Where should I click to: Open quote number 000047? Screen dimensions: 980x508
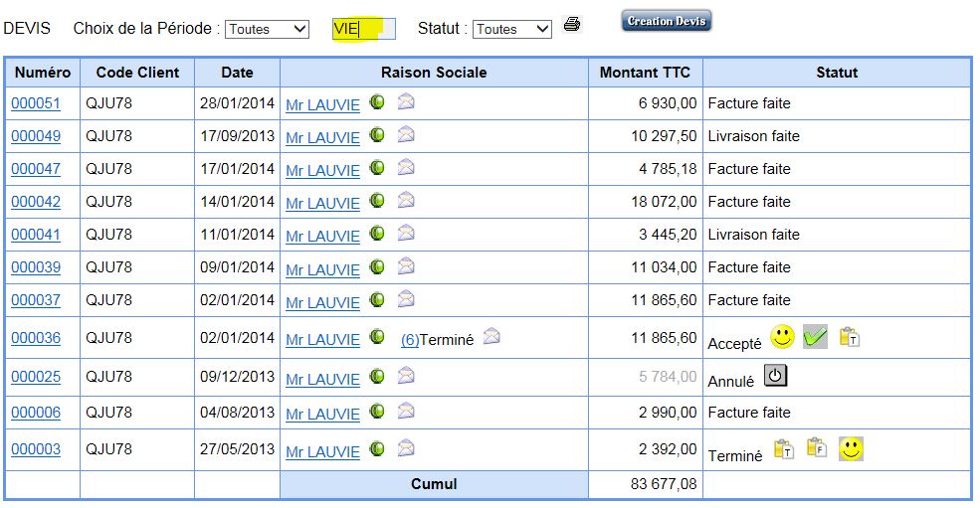[x=36, y=169]
